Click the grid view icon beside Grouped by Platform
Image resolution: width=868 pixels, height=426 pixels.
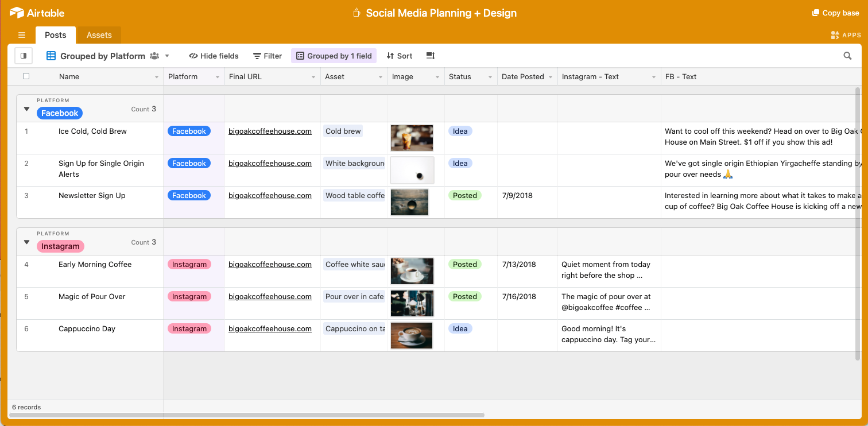click(51, 56)
